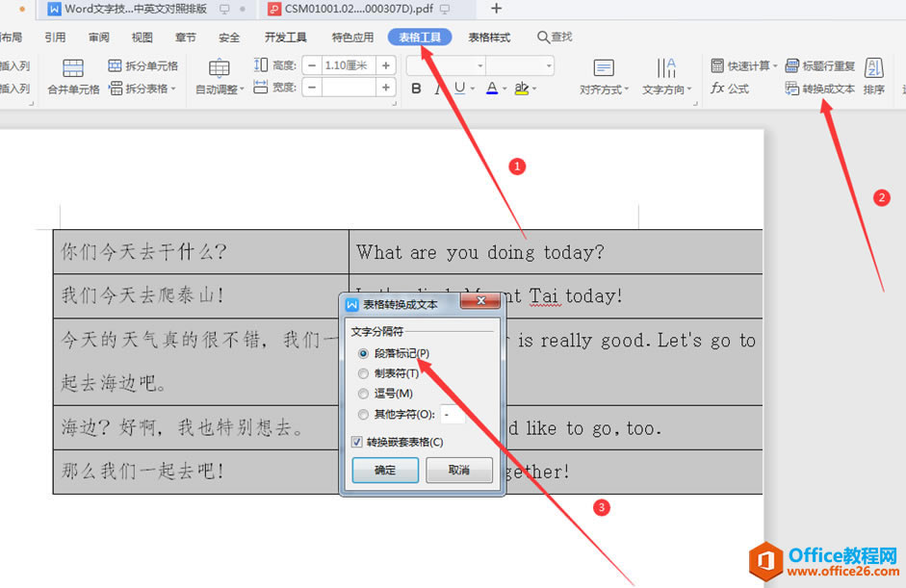Confirm dialog with 确定 button
Screen dimensions: 906x588
385,471
